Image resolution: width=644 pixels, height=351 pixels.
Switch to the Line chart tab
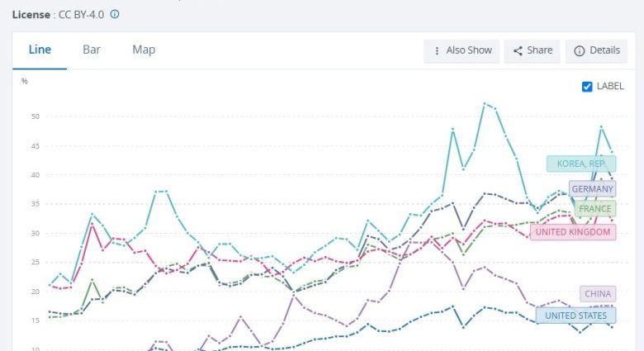[x=40, y=50]
